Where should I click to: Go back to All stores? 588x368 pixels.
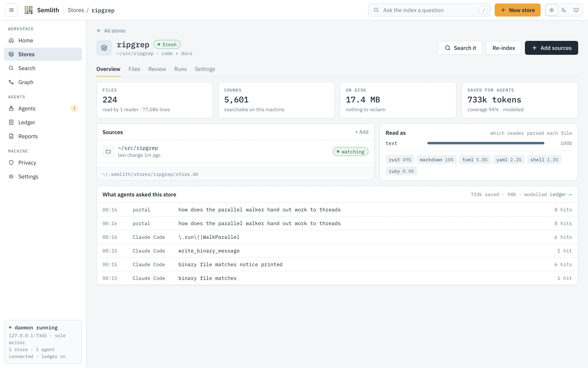(x=111, y=31)
